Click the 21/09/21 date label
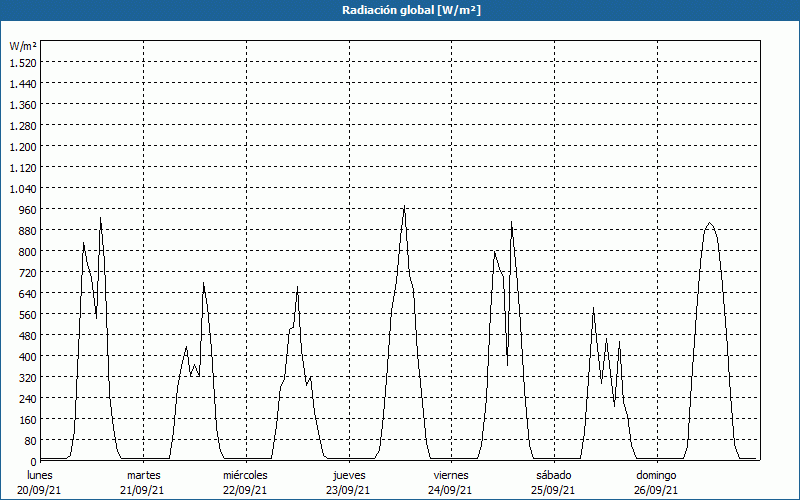Viewport: 800px width, 500px height. click(x=142, y=490)
